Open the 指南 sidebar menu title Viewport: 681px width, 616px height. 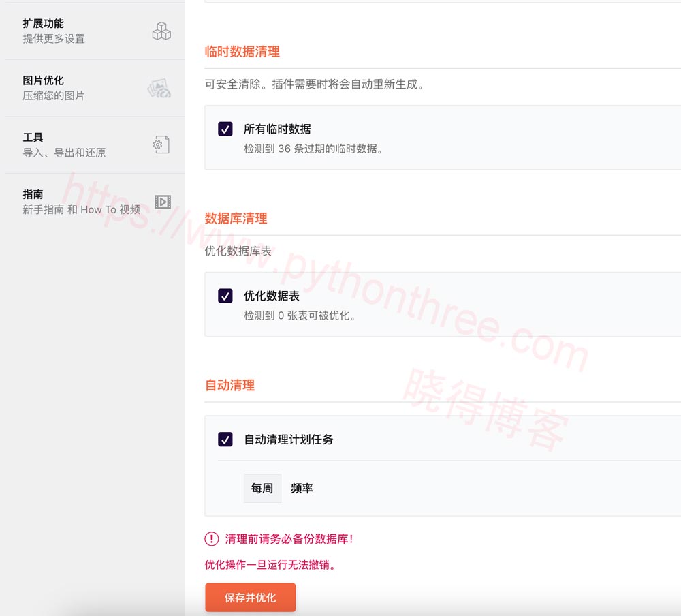[x=33, y=194]
